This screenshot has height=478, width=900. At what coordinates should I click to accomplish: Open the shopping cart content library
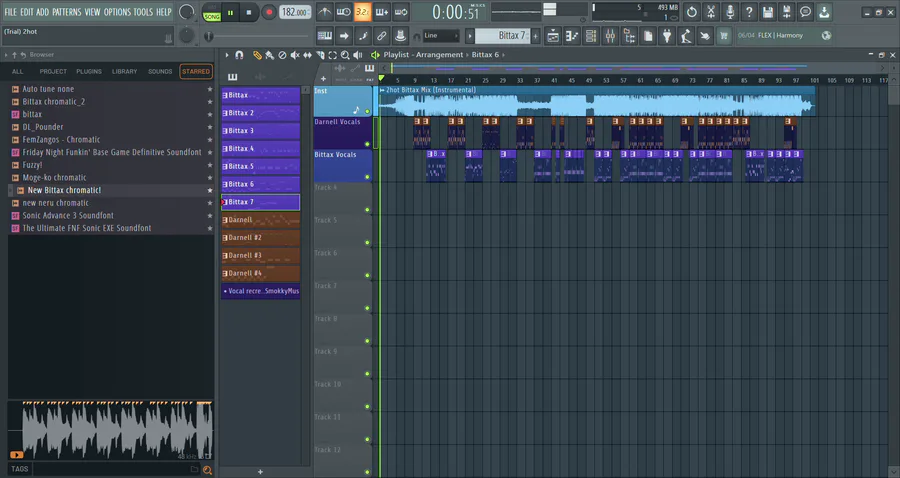click(x=724, y=36)
